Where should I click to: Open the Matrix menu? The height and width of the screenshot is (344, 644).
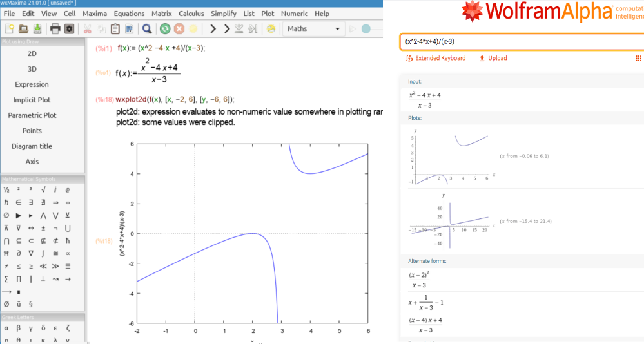click(x=161, y=14)
